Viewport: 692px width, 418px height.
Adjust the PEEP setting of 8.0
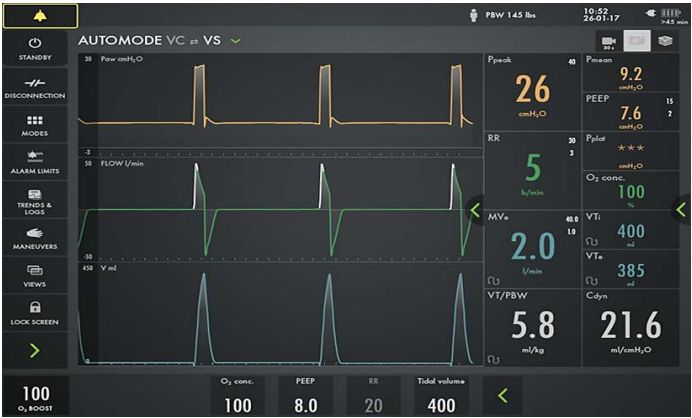click(x=305, y=396)
